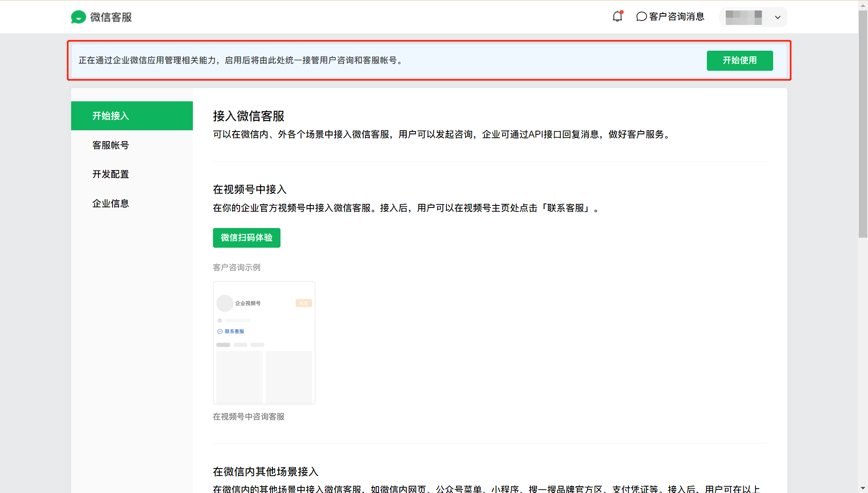Expand the account dropdown arrow
Screen dimensions: 868x493
pos(778,17)
